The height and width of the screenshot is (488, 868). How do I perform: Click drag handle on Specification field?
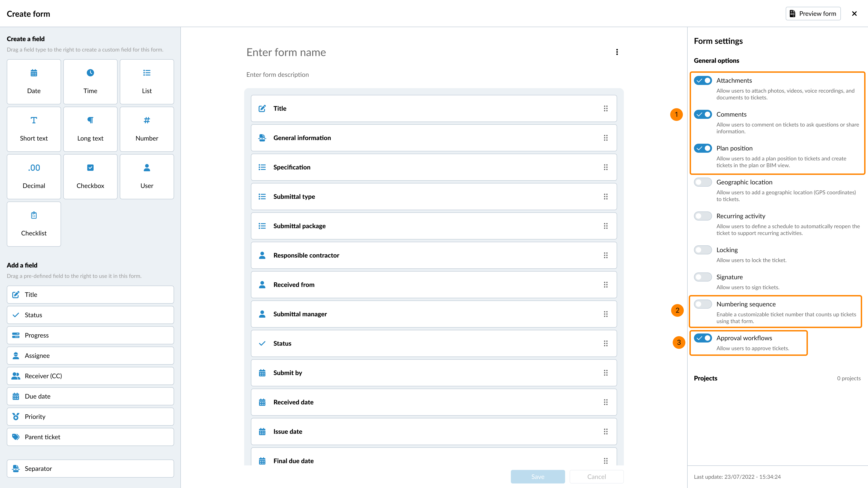(606, 167)
